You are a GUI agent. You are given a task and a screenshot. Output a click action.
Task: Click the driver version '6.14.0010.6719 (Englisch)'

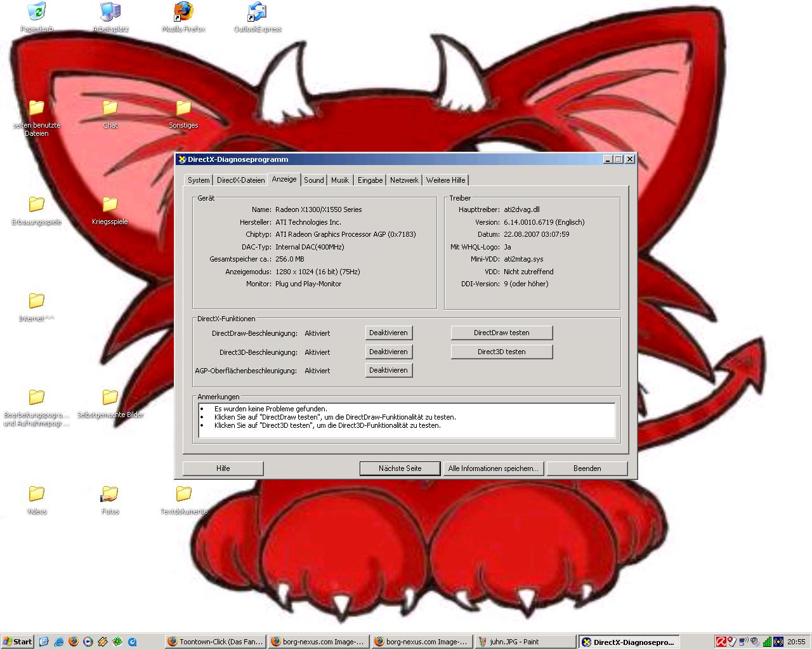point(544,222)
